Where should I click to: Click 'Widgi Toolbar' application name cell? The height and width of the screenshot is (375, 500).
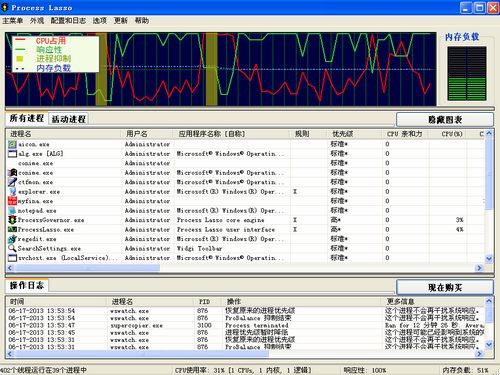(199, 249)
